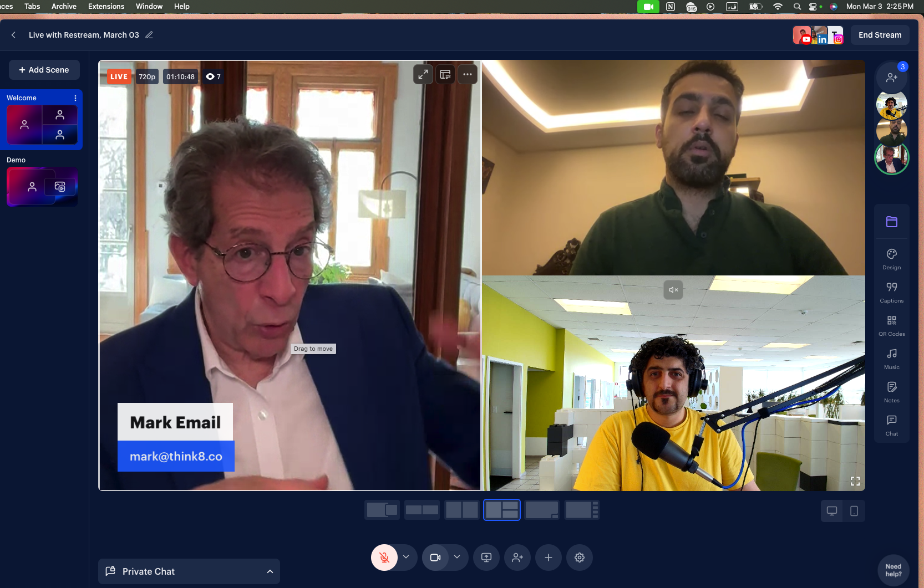Select the picture-in-picture layout
This screenshot has width=924, height=588.
[x=382, y=510]
